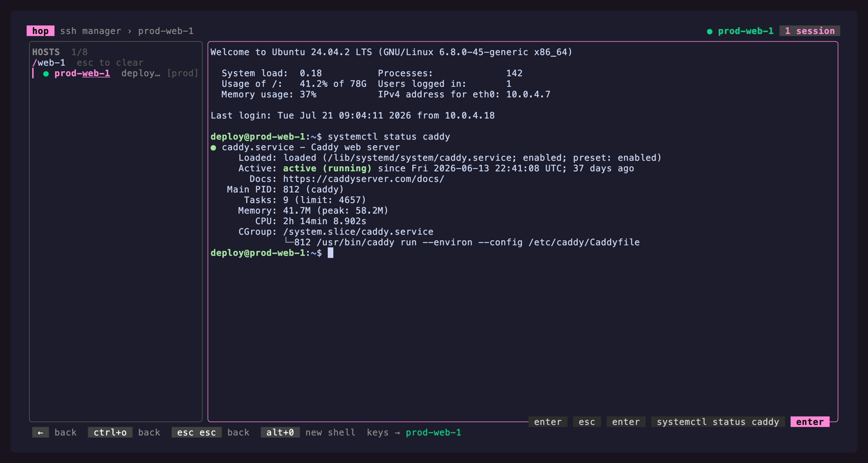Click the 'Memory usage: 37%' line
The image size is (868, 463).
pyautogui.click(x=269, y=94)
